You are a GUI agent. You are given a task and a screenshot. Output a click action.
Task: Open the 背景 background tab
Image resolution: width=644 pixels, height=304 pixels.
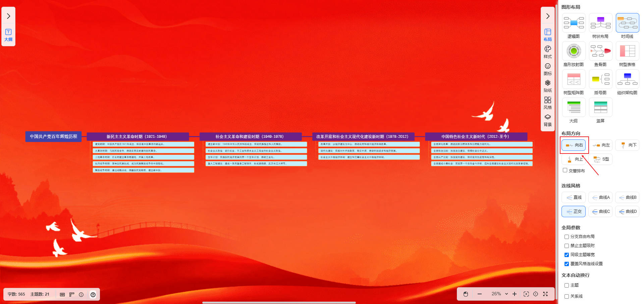coord(547,120)
